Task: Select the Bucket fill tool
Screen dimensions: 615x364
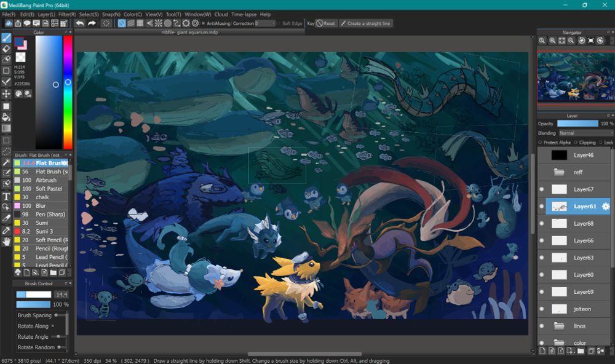Action: click(6, 117)
